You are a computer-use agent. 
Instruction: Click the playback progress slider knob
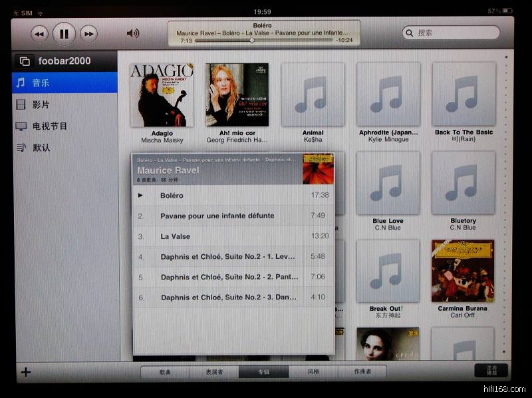tap(251, 41)
